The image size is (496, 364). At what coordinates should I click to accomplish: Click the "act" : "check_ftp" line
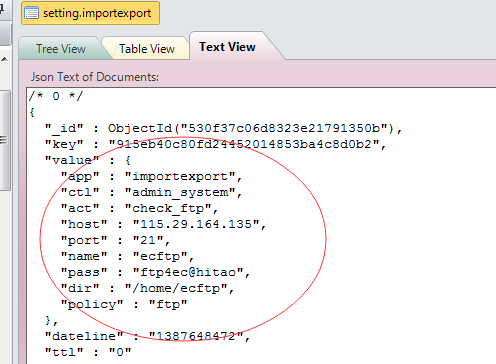coord(139,208)
